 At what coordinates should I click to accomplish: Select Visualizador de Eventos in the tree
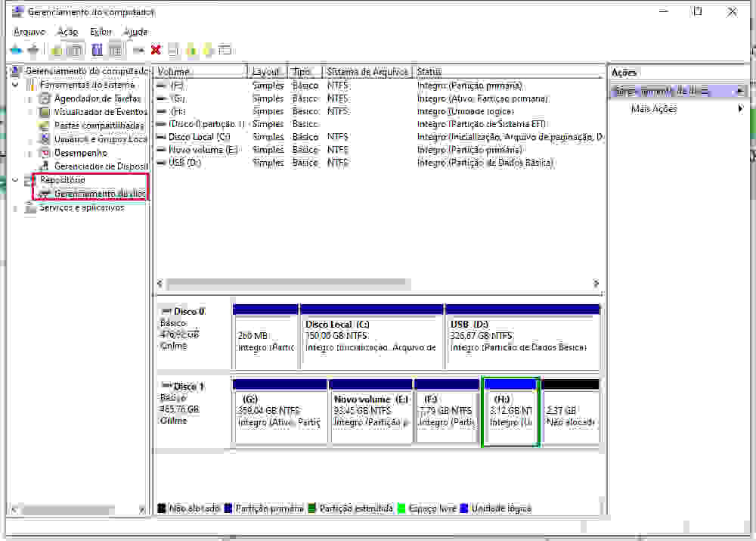[100, 112]
